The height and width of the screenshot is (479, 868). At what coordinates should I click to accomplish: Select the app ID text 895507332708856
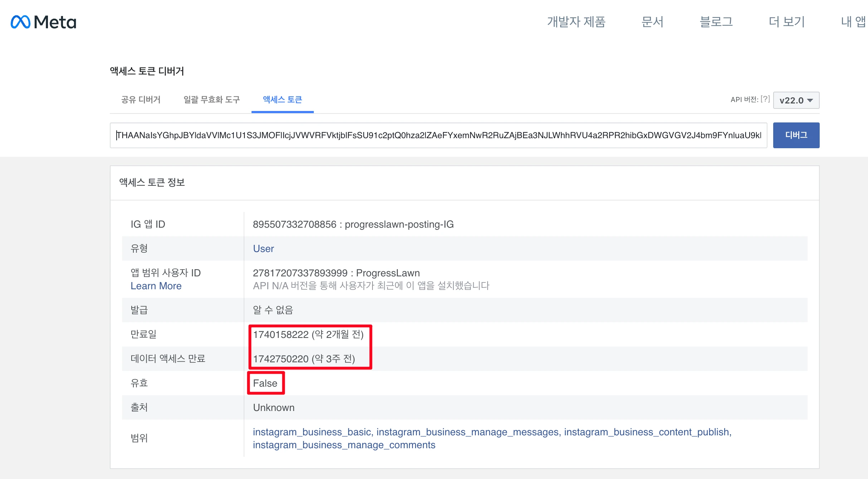tap(294, 224)
